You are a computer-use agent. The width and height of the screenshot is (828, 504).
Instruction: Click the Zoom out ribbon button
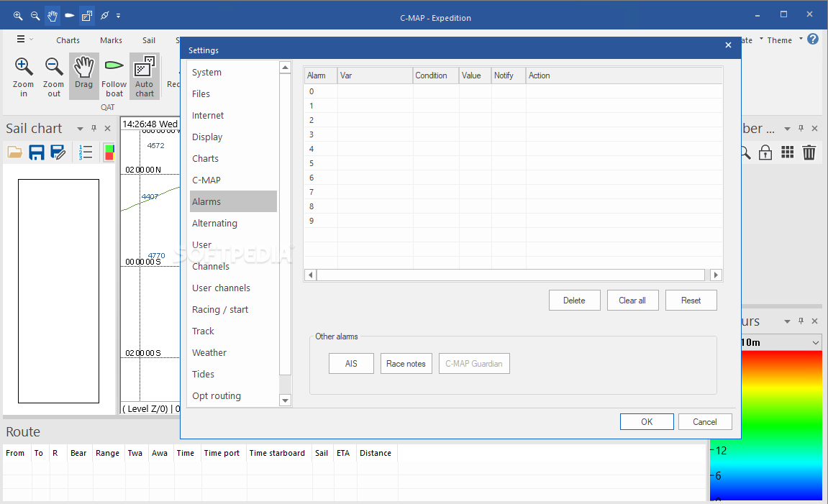click(x=54, y=76)
